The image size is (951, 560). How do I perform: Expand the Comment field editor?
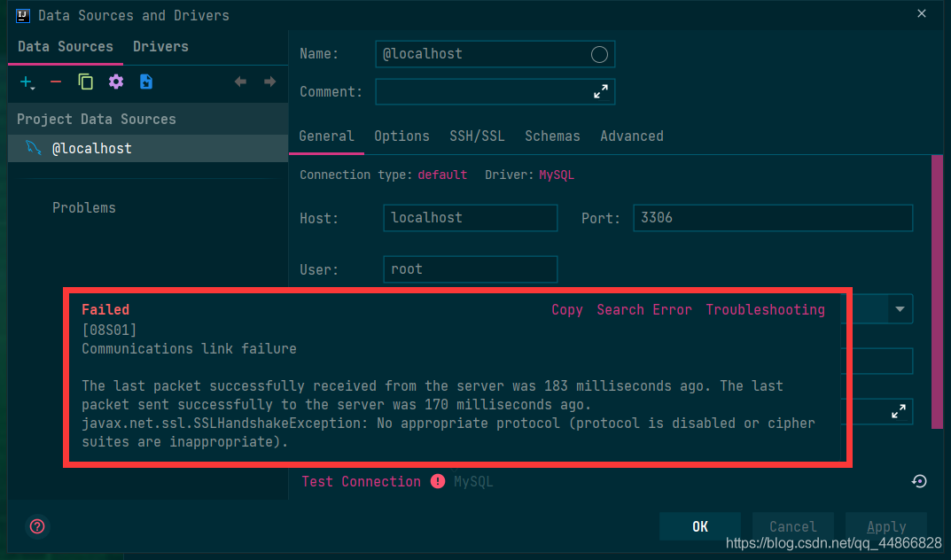tap(601, 91)
